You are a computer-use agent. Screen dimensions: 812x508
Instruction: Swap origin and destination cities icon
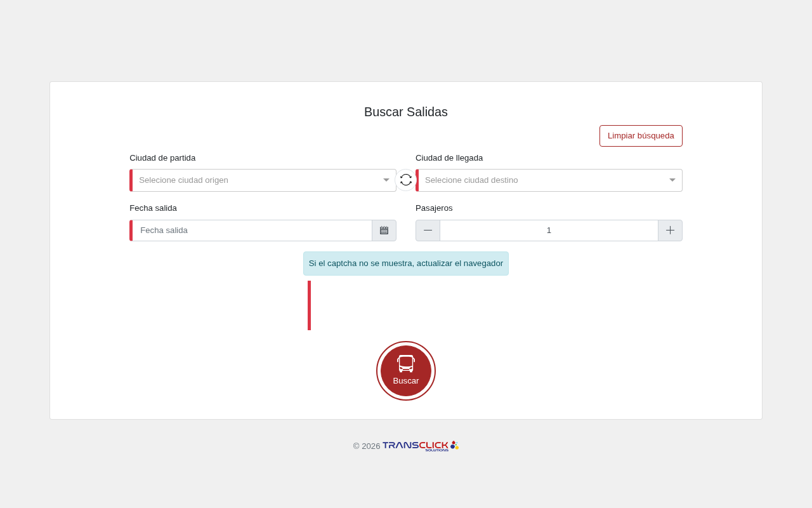406,180
